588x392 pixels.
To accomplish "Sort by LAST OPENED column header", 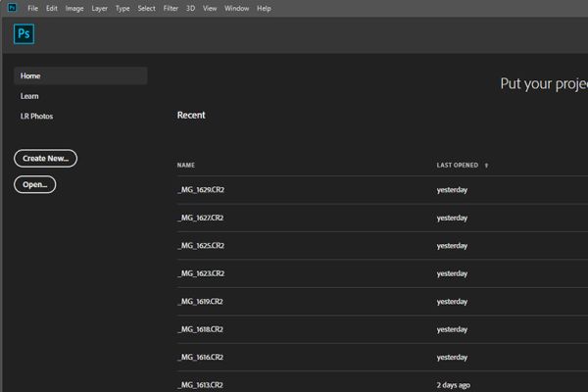I will tap(457, 165).
